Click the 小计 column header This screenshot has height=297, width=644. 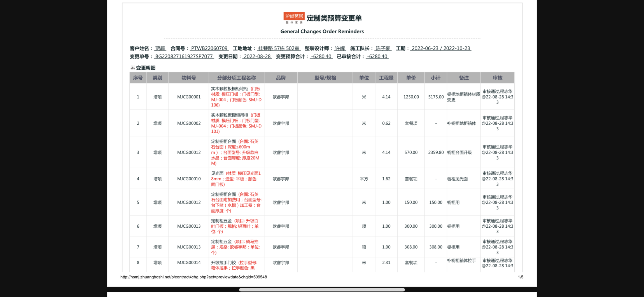(436, 78)
